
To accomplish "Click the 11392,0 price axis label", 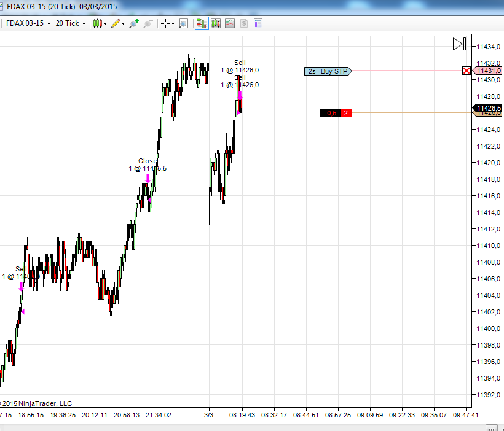I will pyautogui.click(x=488, y=395).
